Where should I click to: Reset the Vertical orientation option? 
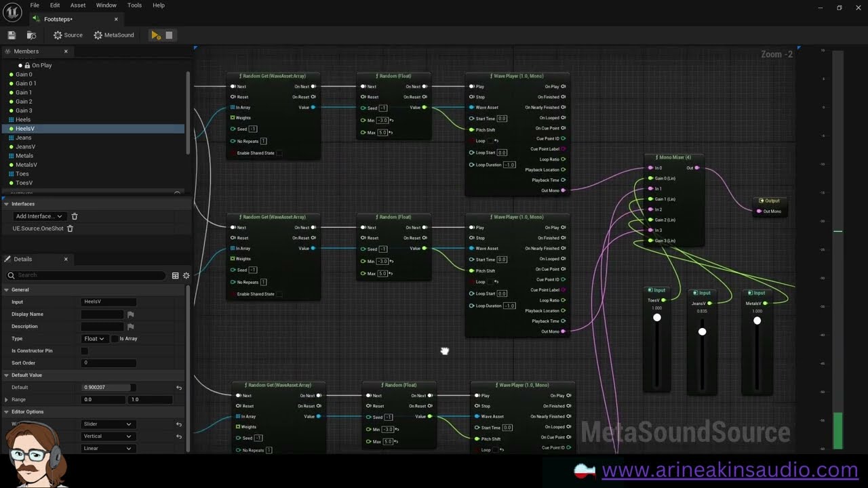tap(179, 436)
